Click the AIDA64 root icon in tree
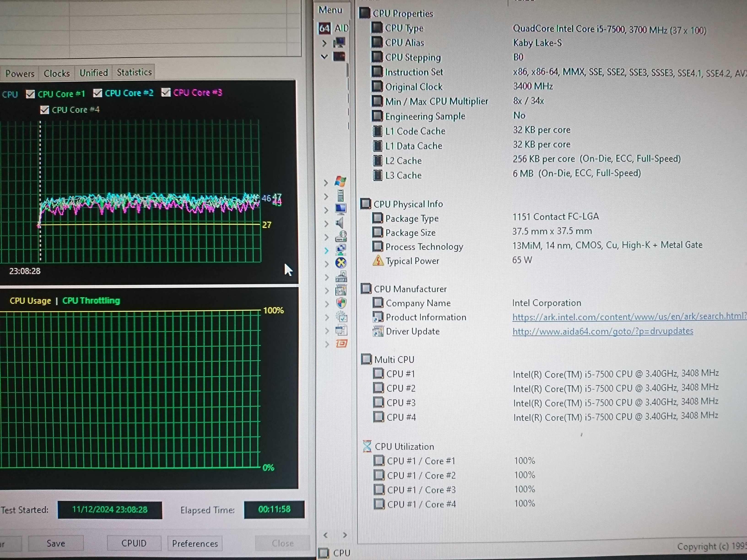This screenshot has width=747, height=560. point(324,28)
